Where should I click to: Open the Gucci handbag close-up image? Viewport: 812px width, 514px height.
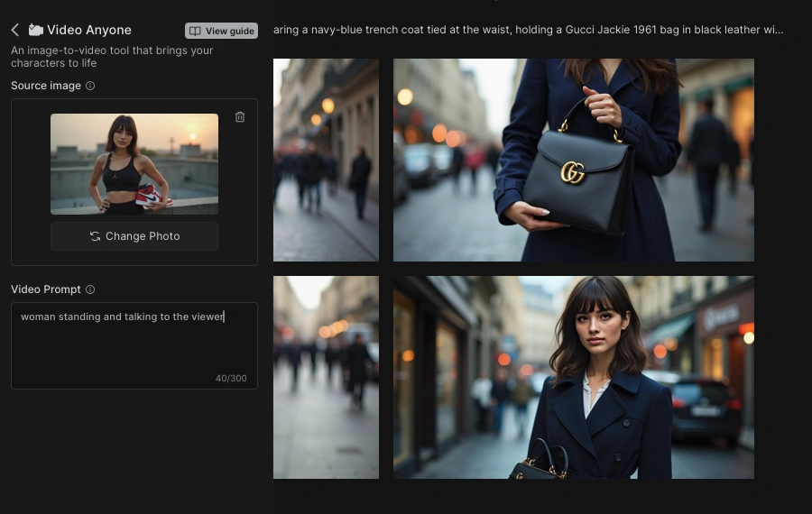pos(573,160)
